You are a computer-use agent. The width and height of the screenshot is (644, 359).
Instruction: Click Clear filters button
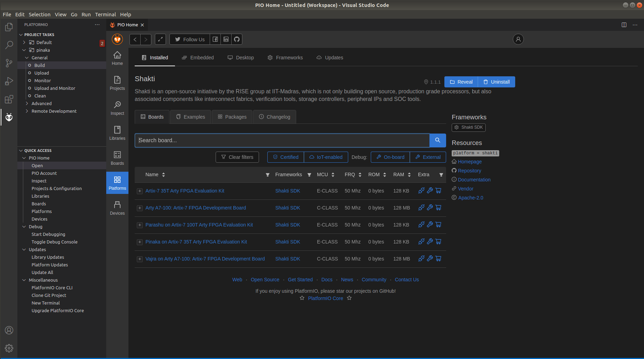coord(237,157)
